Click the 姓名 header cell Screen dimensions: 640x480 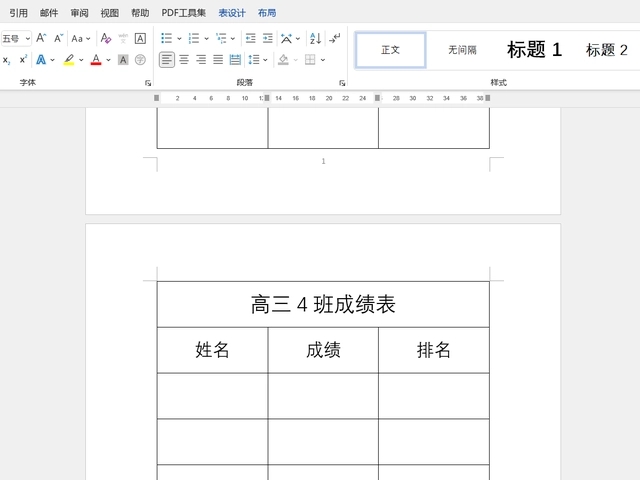[213, 350]
